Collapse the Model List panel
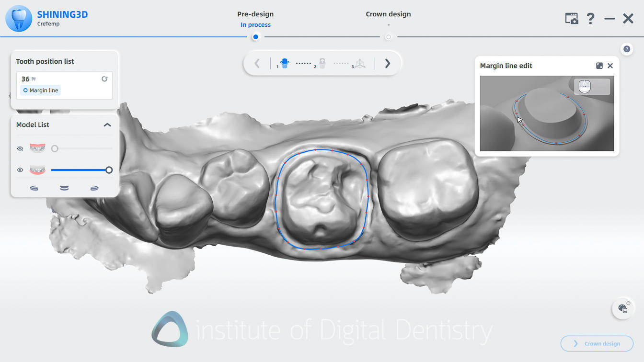 click(108, 124)
